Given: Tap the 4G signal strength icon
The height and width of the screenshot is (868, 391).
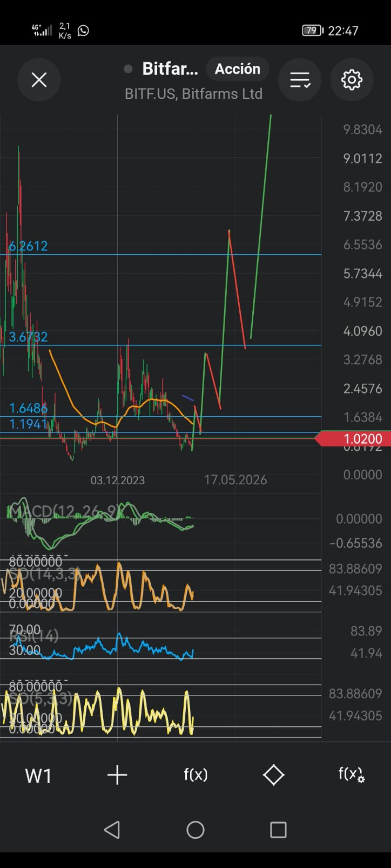Looking at the screenshot, I should (42, 30).
